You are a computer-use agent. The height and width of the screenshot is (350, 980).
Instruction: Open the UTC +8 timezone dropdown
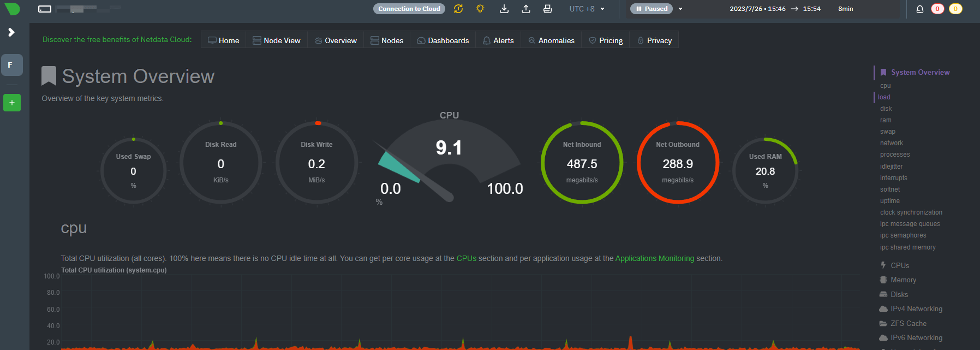(x=587, y=9)
